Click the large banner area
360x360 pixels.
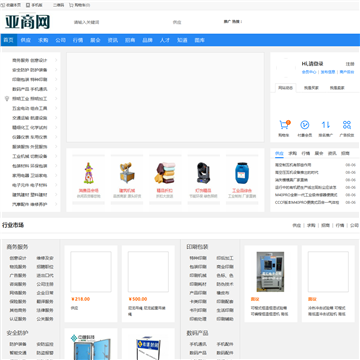click(x=165, y=97)
